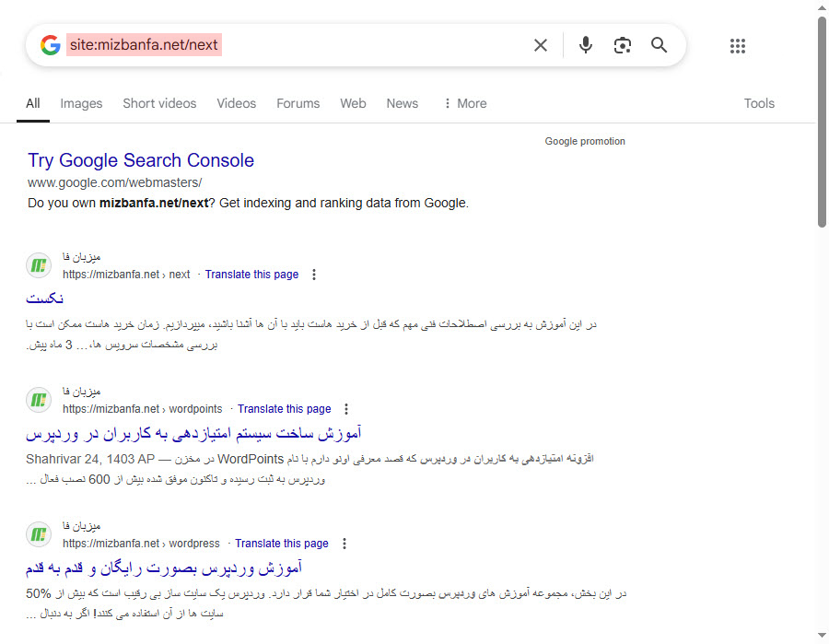
Task: Switch to the Images tab
Action: coord(81,103)
